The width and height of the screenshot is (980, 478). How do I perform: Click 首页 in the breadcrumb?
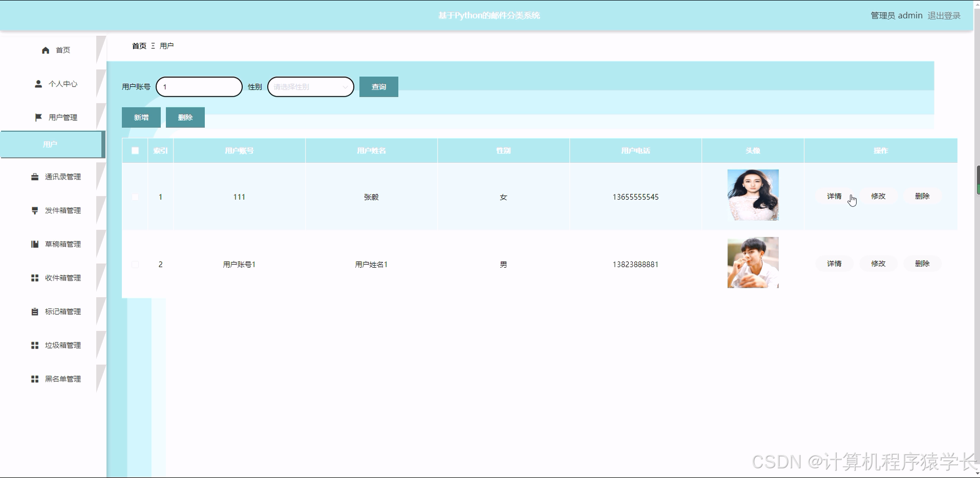[x=139, y=46]
